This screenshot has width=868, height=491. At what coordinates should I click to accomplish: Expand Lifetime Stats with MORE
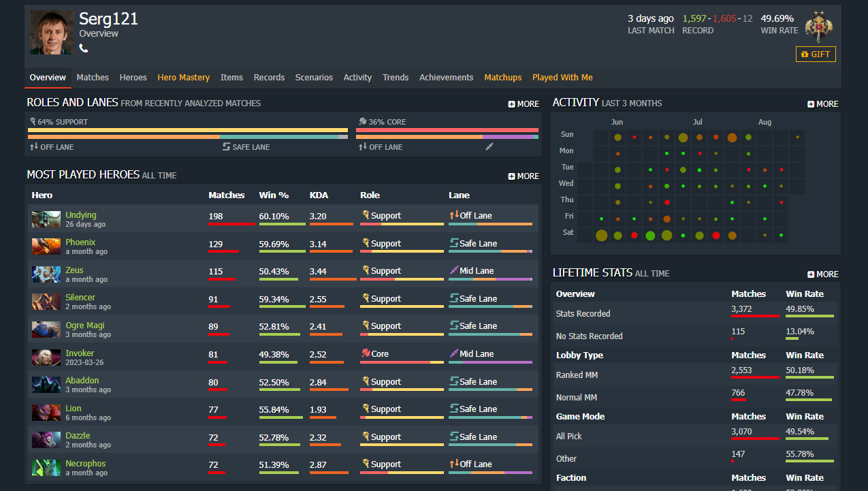pos(822,274)
